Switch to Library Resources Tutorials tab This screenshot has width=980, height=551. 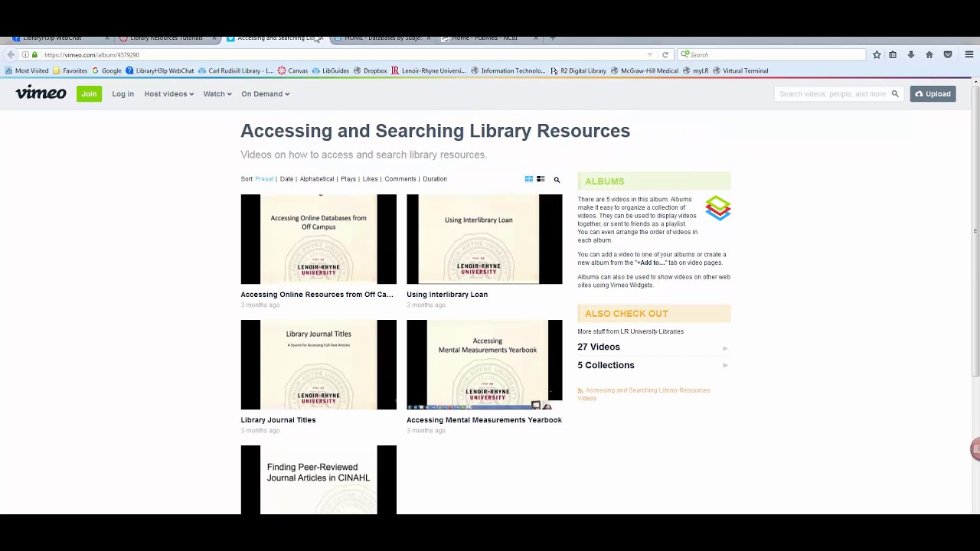click(x=166, y=37)
